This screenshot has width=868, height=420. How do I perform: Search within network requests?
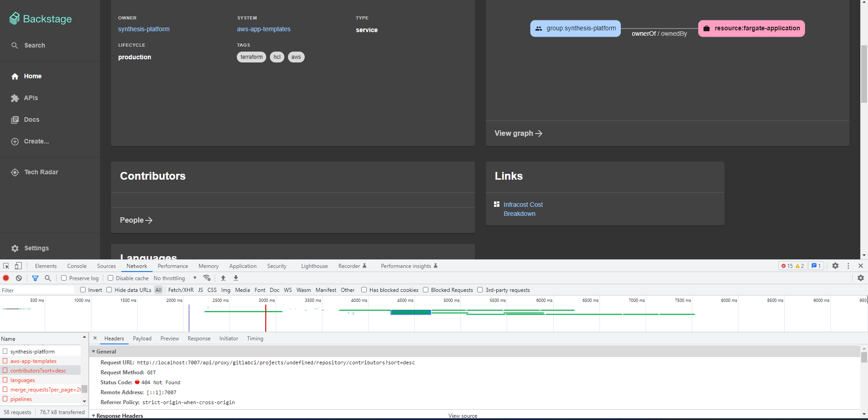point(48,278)
